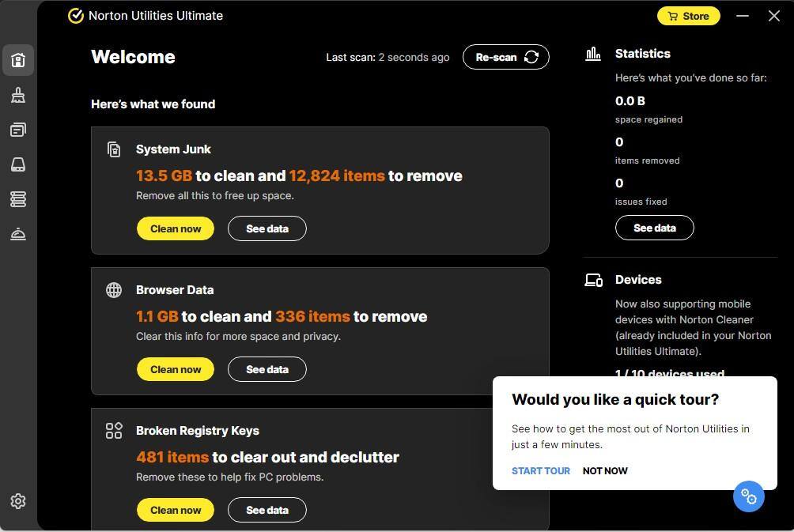This screenshot has width=794, height=532.
Task: Open the disk drive sidebar icon
Action: click(x=18, y=164)
